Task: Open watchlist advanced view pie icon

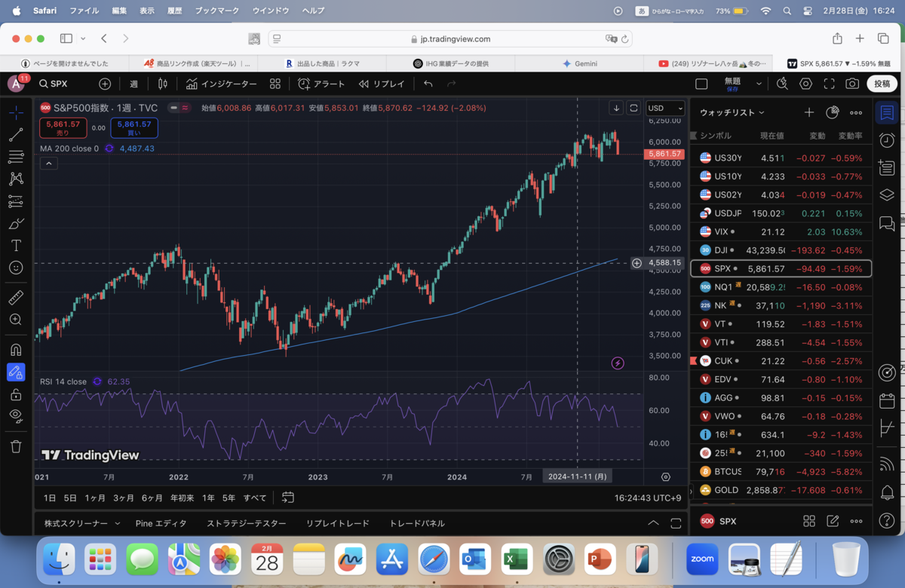Action: [x=832, y=112]
